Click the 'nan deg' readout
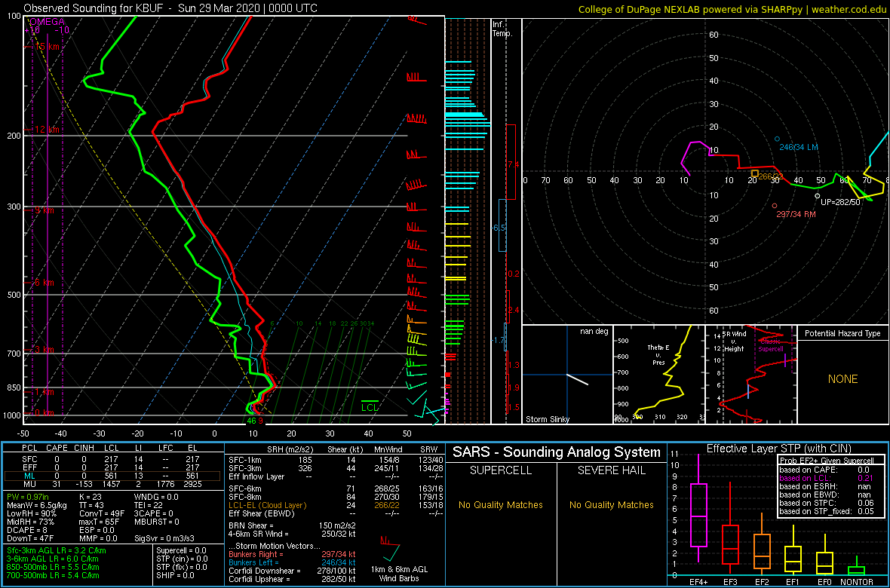Viewport: 890px width, 588px height. [x=593, y=332]
